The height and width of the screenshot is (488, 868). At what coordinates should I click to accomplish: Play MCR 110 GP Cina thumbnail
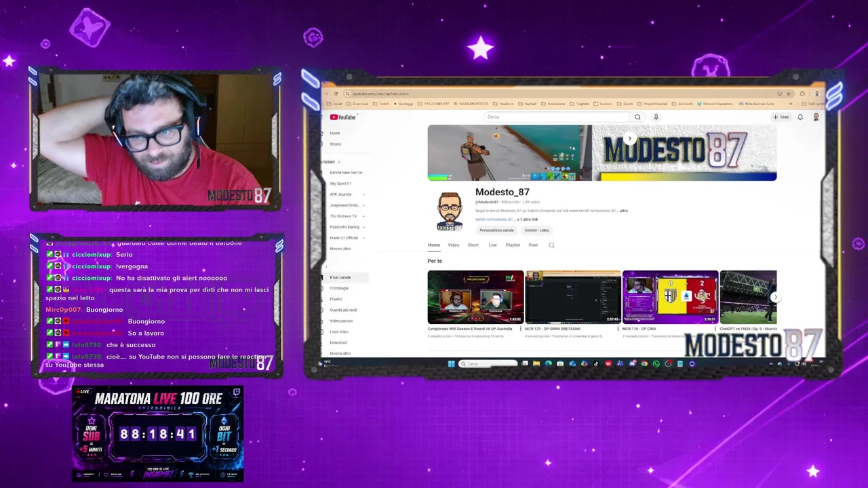[x=671, y=298]
